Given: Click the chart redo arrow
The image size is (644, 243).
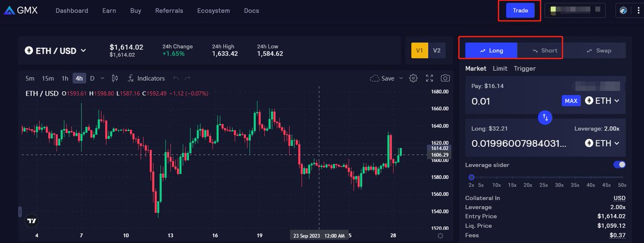Looking at the screenshot, I should pos(188,78).
